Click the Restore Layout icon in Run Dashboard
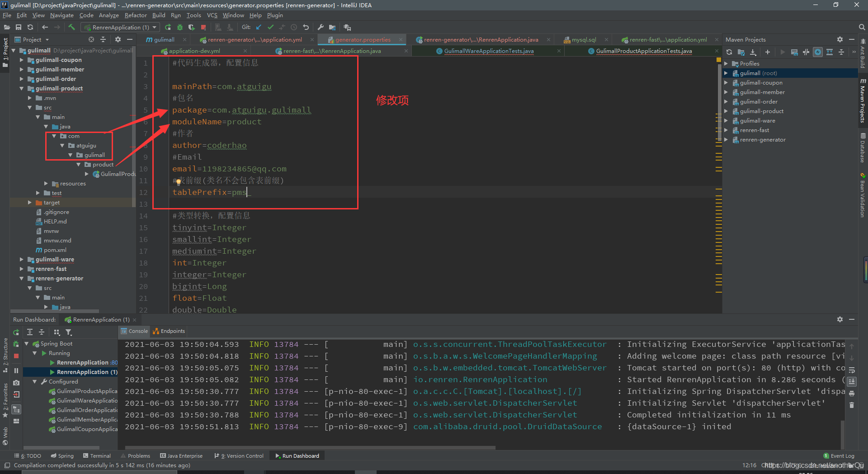The height and width of the screenshot is (474, 868). (x=16, y=421)
